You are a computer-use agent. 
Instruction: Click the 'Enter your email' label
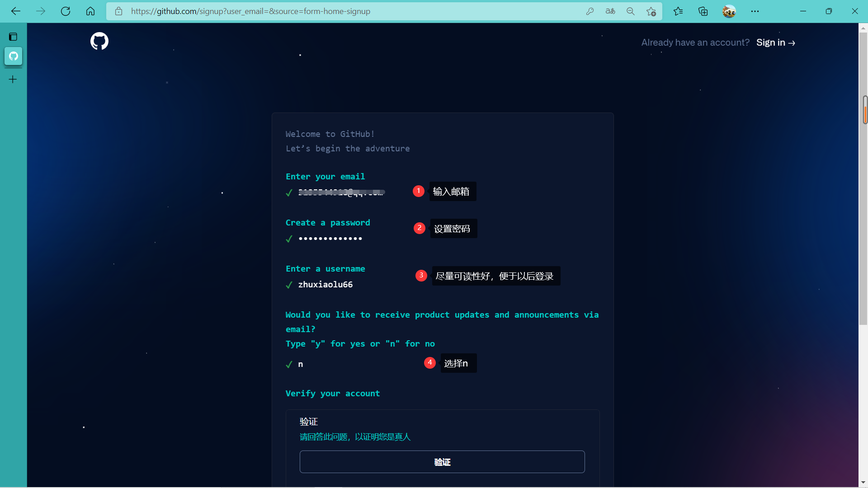(325, 177)
